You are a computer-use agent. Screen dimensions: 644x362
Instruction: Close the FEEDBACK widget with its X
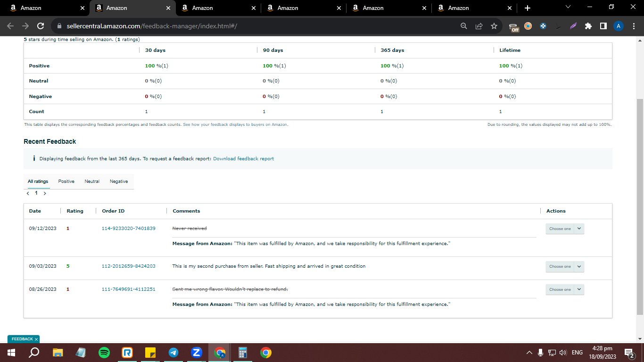(36, 339)
